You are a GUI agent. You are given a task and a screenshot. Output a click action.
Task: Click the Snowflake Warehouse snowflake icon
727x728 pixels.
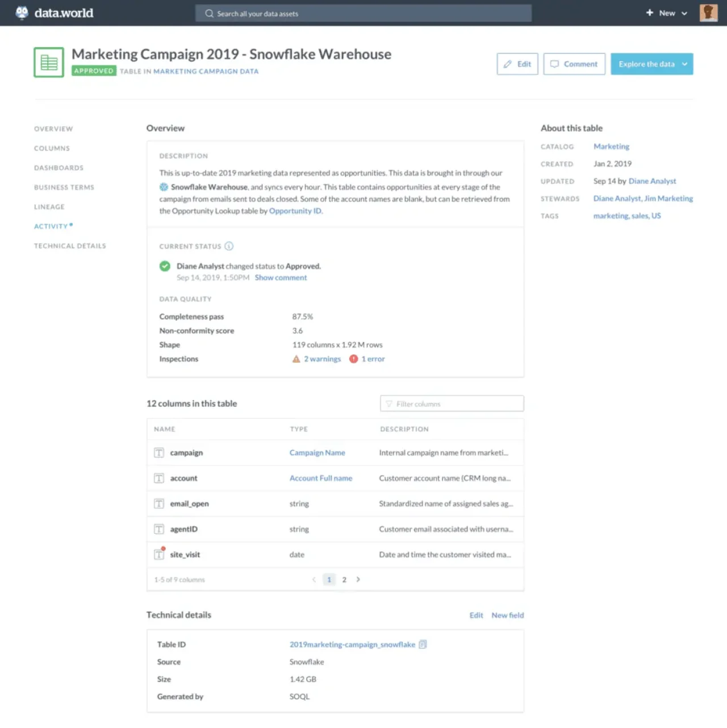pos(164,187)
